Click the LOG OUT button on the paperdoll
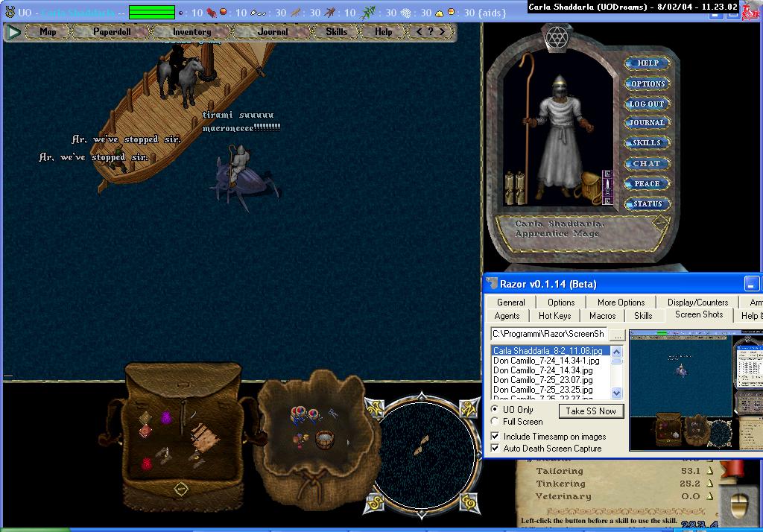This screenshot has height=532, width=763. tap(647, 104)
